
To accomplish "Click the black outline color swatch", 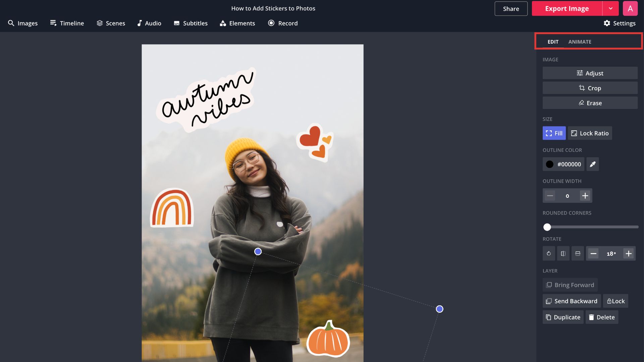I will (550, 164).
